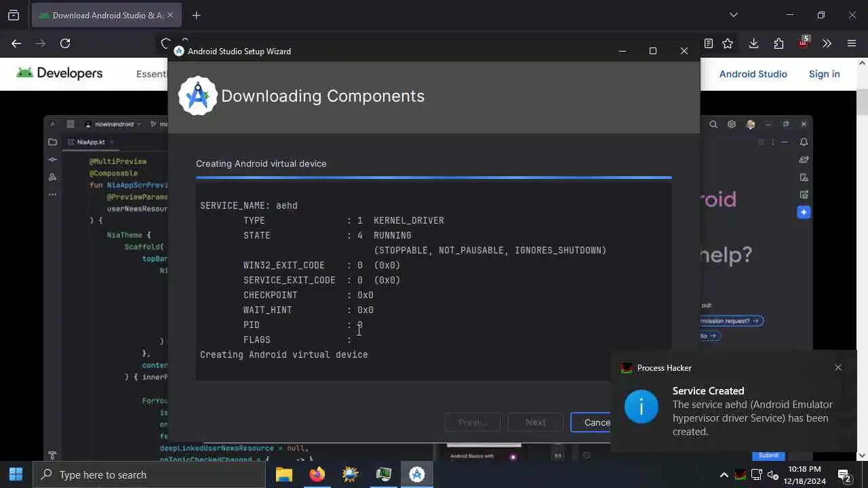Click the page scrollbar down arrow
Screen dimensions: 868x488
click(862, 455)
